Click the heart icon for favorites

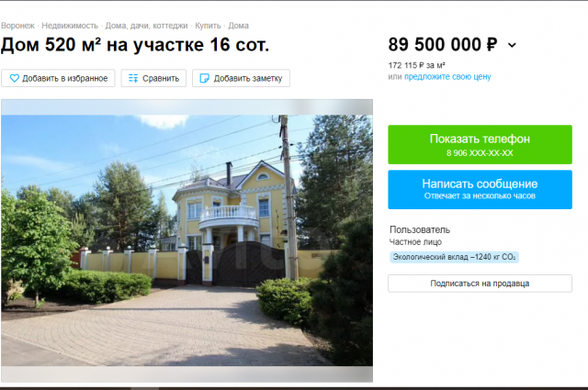coord(15,78)
